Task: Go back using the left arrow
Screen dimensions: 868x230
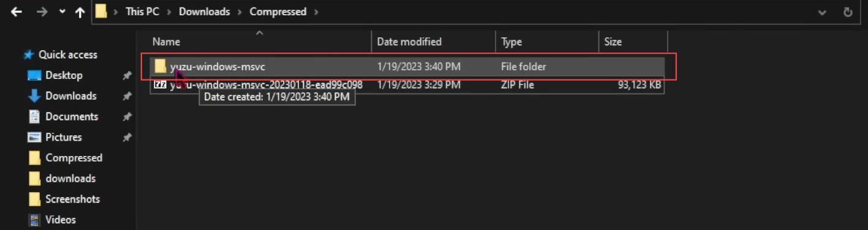Action: coord(17,12)
